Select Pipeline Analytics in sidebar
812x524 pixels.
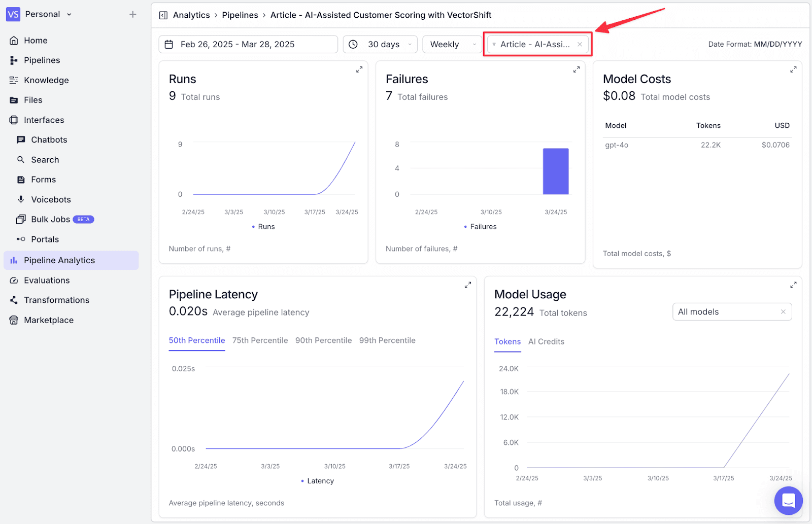(71, 260)
